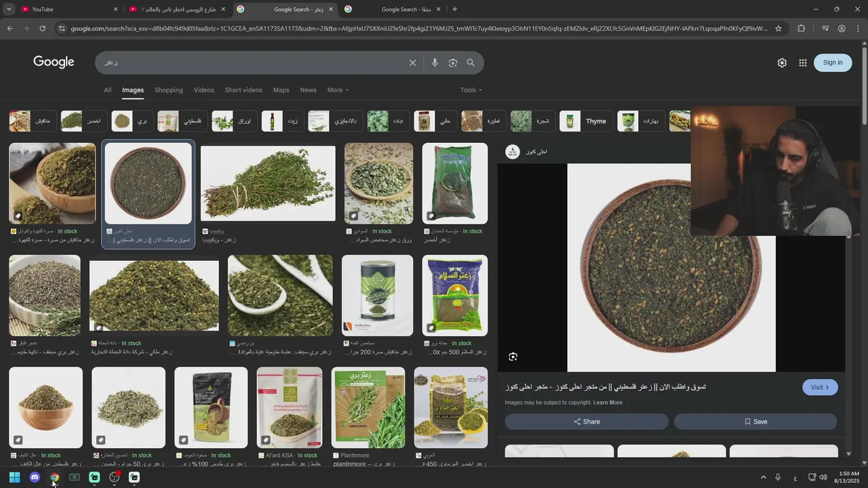This screenshot has width=868, height=488.
Task: Bookmark this page with the star icon
Action: 778,28
